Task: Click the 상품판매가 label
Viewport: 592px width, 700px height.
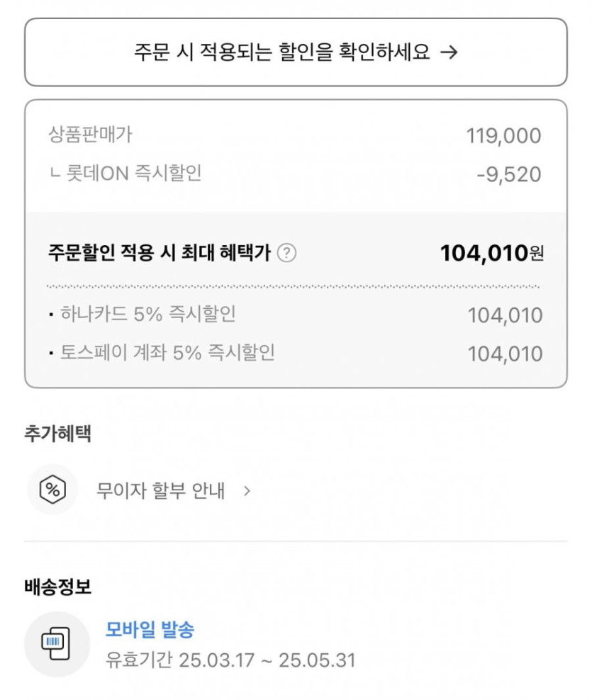Action: 90,134
